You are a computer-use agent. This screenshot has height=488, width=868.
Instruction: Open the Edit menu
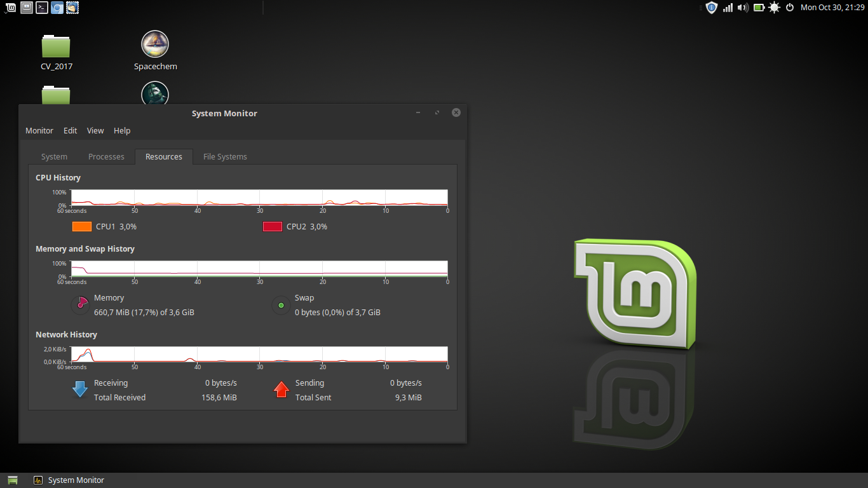(x=70, y=130)
